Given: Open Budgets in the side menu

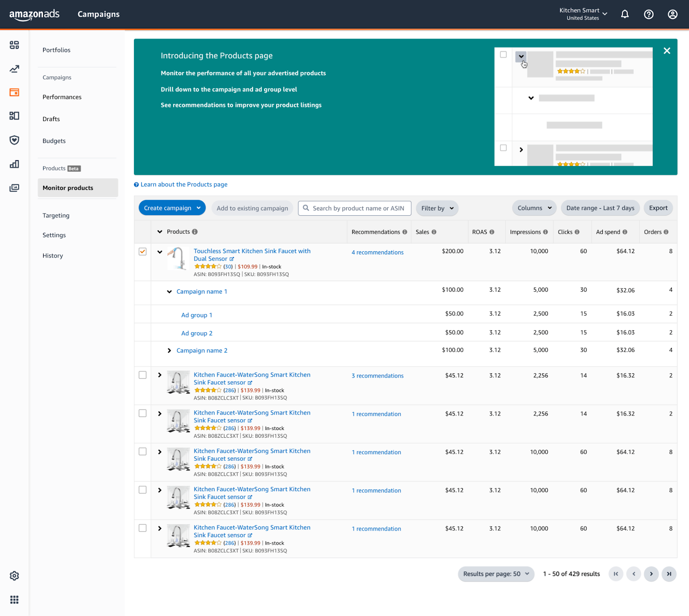Looking at the screenshot, I should point(54,141).
